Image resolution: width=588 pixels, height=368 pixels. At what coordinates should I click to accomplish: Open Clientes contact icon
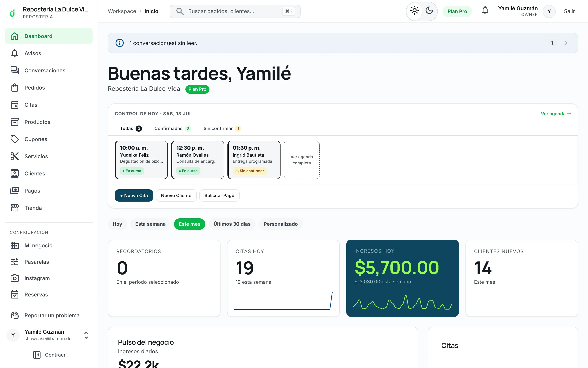pyautogui.click(x=14, y=174)
